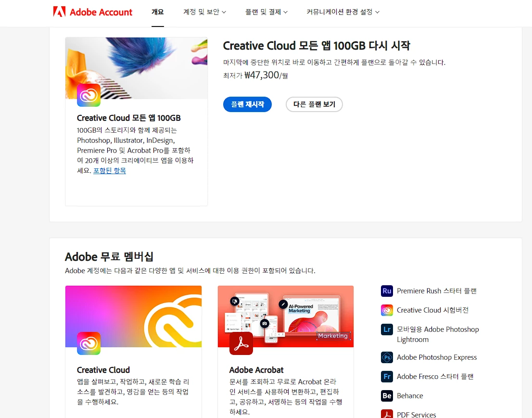
Task: Click heading Creative Cloud 모든 앱 100GB 다시 시작
Action: click(x=317, y=46)
